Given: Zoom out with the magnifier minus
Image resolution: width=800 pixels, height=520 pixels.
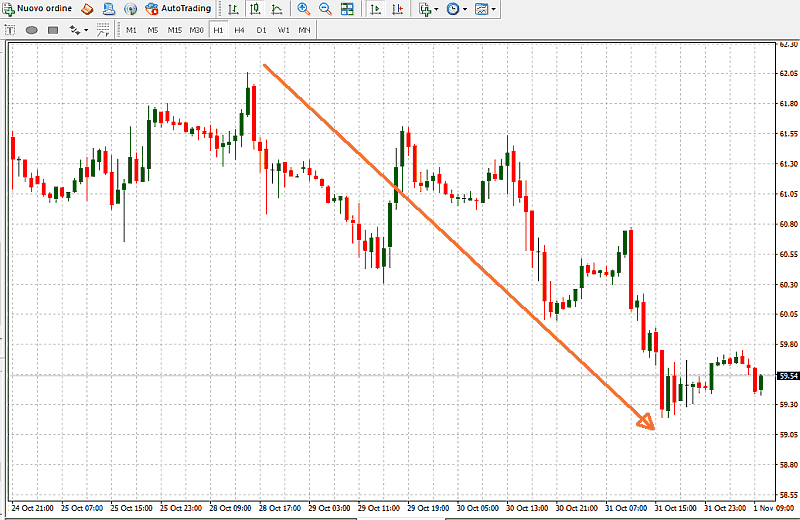Looking at the screenshot, I should pos(325,9).
